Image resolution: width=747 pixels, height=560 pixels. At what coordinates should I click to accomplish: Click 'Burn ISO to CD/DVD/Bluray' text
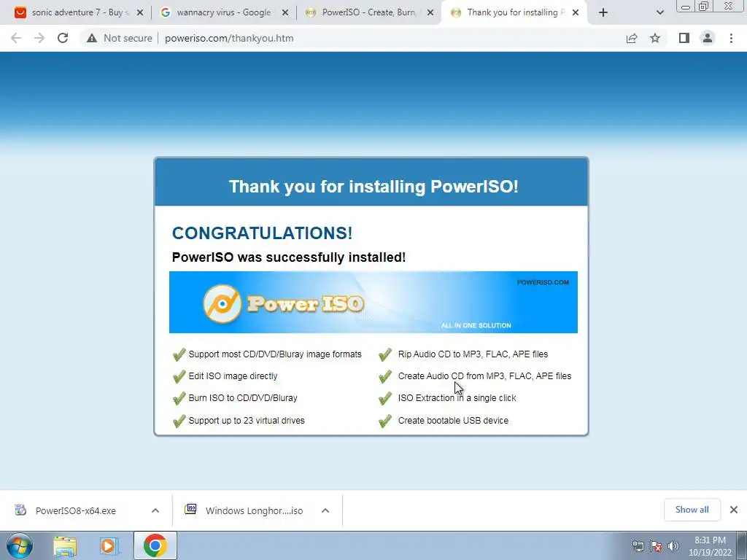[x=243, y=398]
